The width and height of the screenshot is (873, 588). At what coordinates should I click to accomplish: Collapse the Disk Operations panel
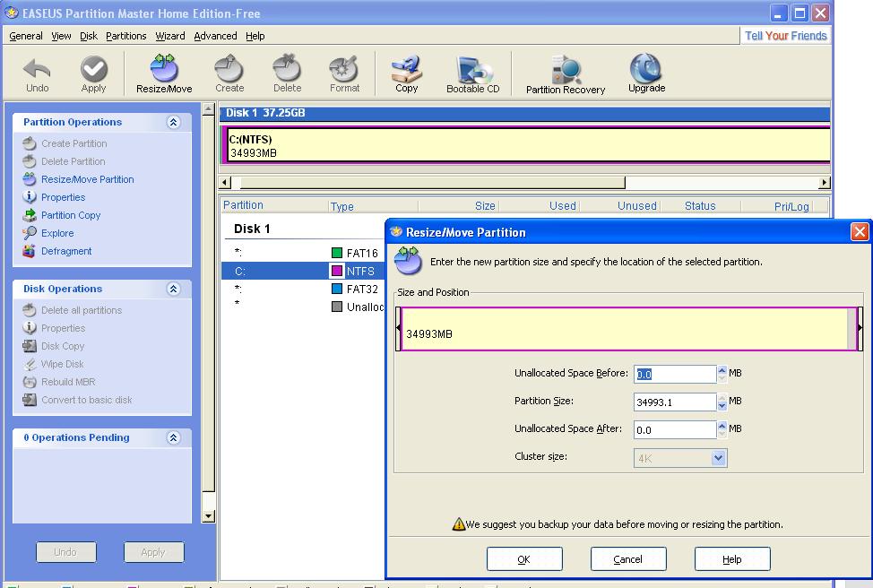(x=173, y=289)
